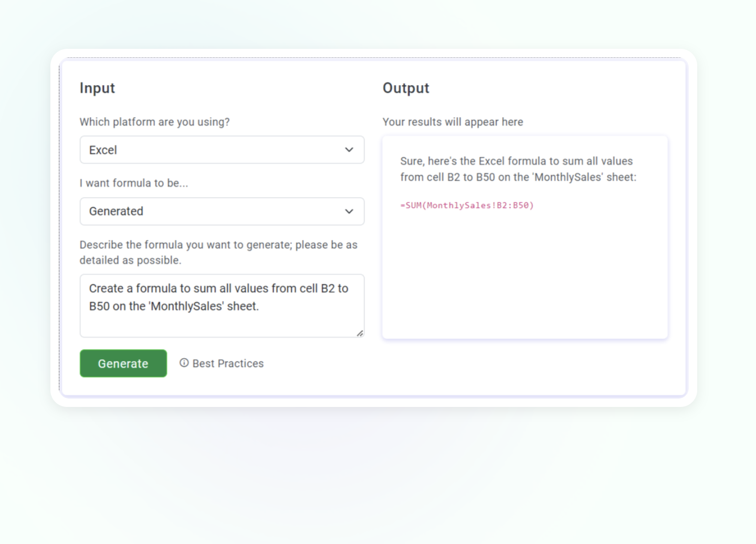Click inside the formula description textarea

[222, 306]
